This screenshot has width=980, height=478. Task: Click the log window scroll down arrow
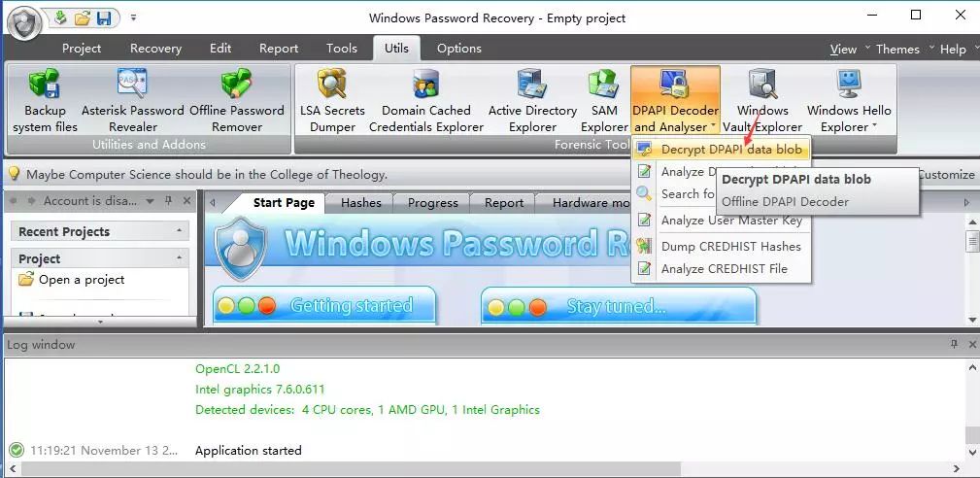point(972,451)
